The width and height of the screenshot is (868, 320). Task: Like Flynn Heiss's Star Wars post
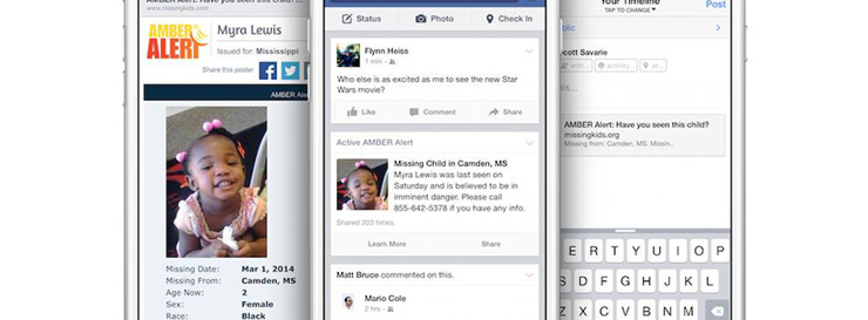[361, 112]
